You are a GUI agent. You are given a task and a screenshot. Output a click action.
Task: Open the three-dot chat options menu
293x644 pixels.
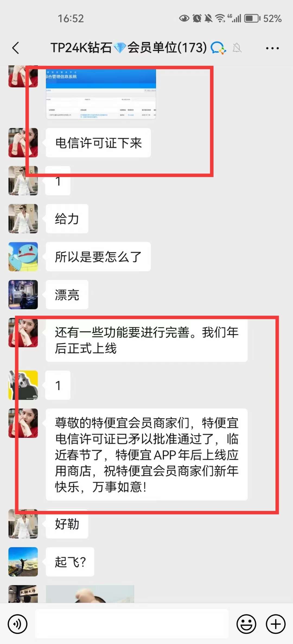click(x=272, y=48)
